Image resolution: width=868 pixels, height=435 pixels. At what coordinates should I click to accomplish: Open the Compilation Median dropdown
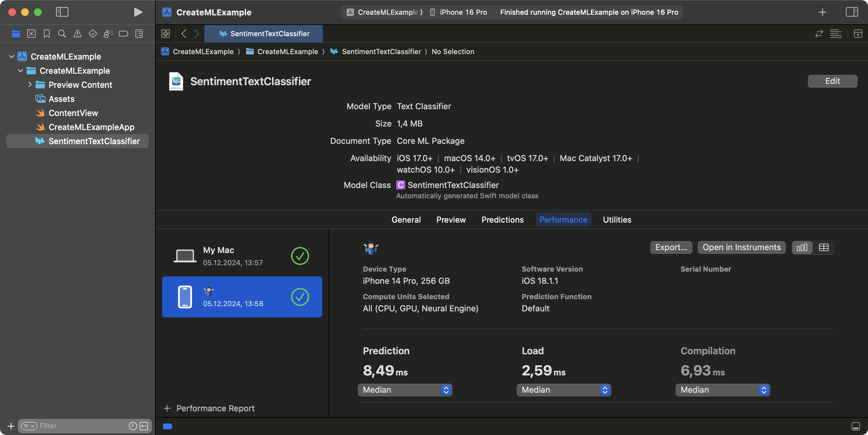pos(723,390)
